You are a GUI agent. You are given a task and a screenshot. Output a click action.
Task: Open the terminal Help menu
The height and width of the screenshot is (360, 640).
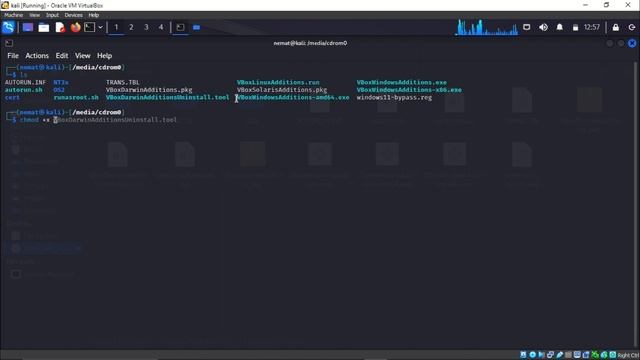click(x=104, y=56)
